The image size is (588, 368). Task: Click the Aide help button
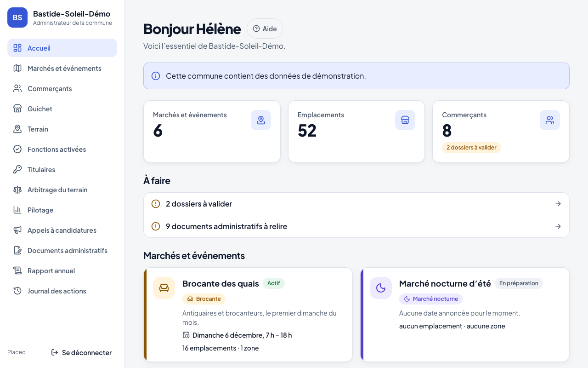pyautogui.click(x=265, y=29)
